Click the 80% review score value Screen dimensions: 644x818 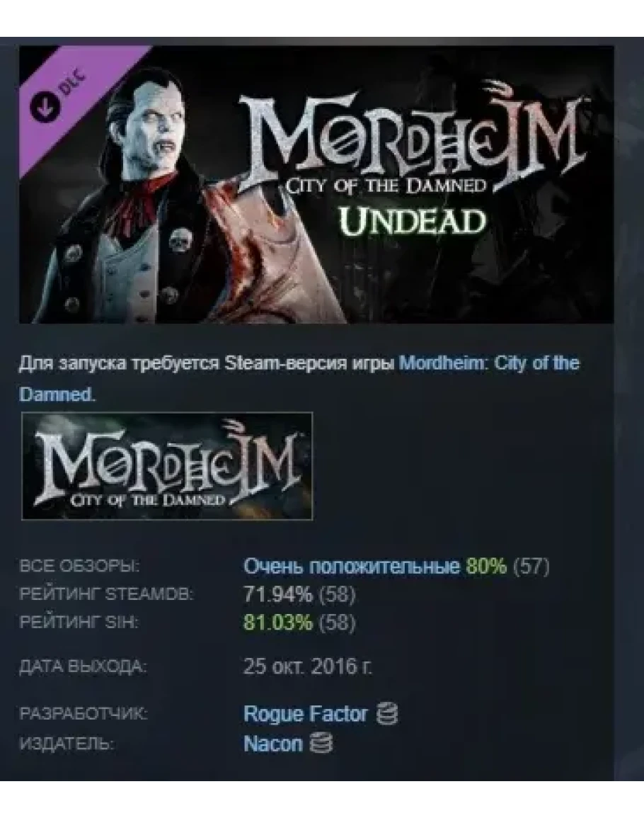[x=486, y=566]
